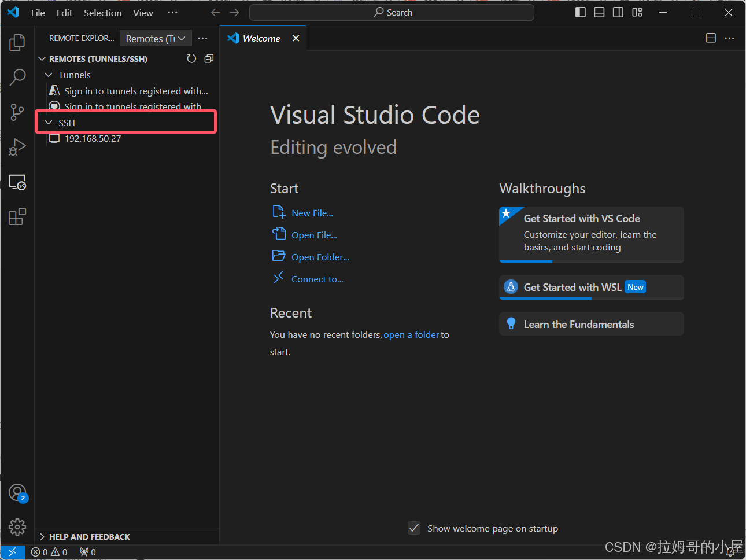Open the View menu
This screenshot has height=560, width=746.
click(143, 13)
